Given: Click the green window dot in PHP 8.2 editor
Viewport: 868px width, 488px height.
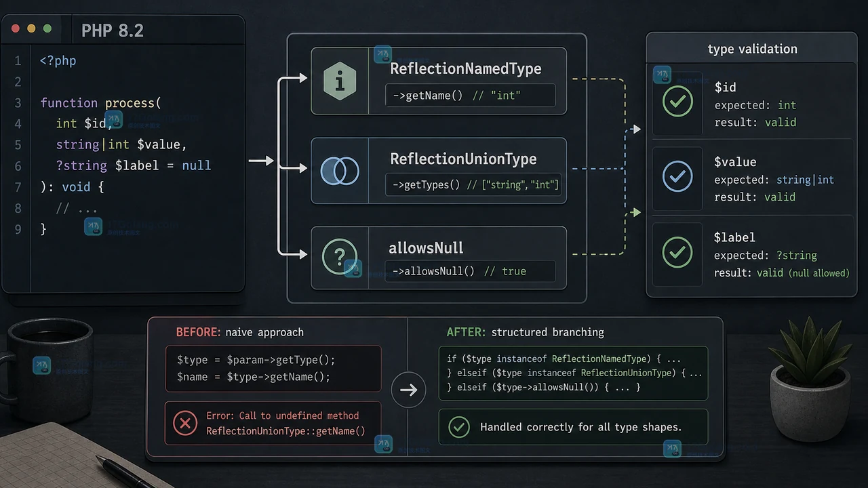Looking at the screenshot, I should pyautogui.click(x=47, y=29).
